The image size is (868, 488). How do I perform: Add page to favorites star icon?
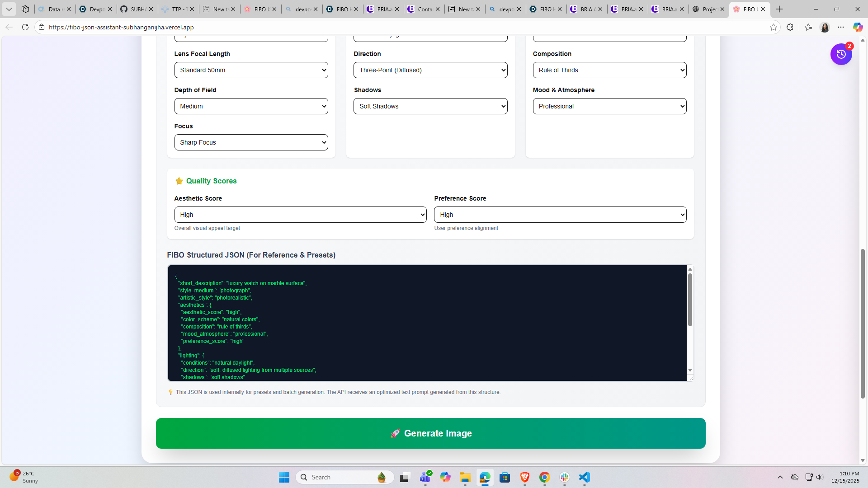coord(774,27)
